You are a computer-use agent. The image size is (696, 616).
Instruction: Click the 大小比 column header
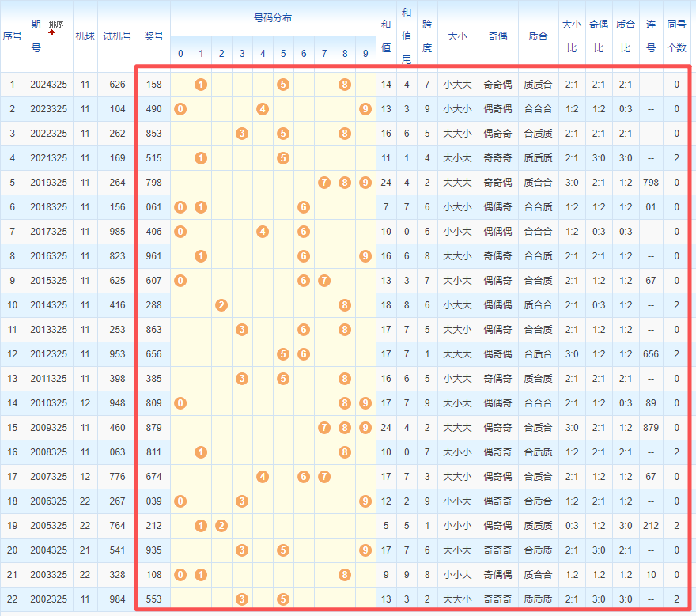572,36
